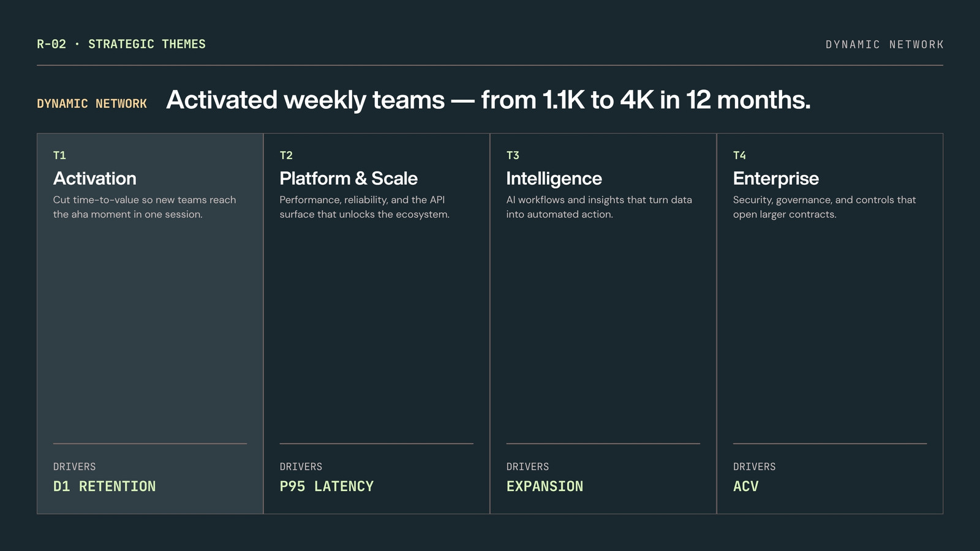Click 'DYNAMIC NETWORK' text in top-right corner
This screenshot has width=980, height=551.
[x=884, y=45]
